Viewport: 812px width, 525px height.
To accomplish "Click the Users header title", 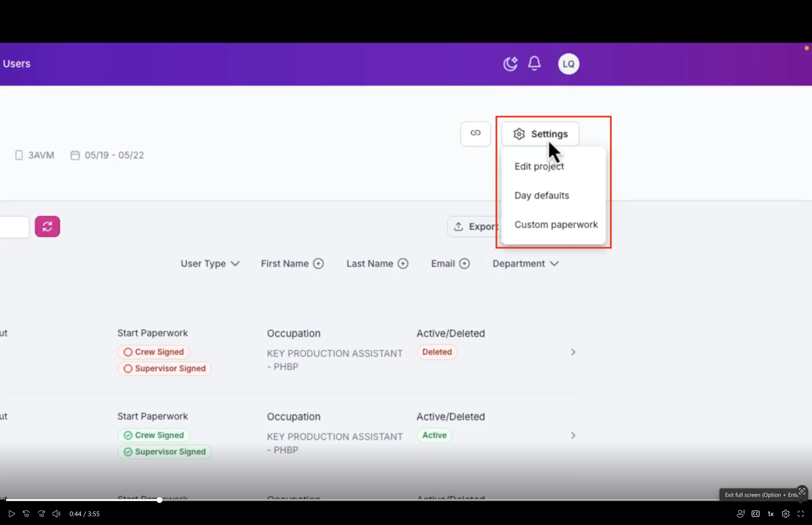I will click(16, 64).
